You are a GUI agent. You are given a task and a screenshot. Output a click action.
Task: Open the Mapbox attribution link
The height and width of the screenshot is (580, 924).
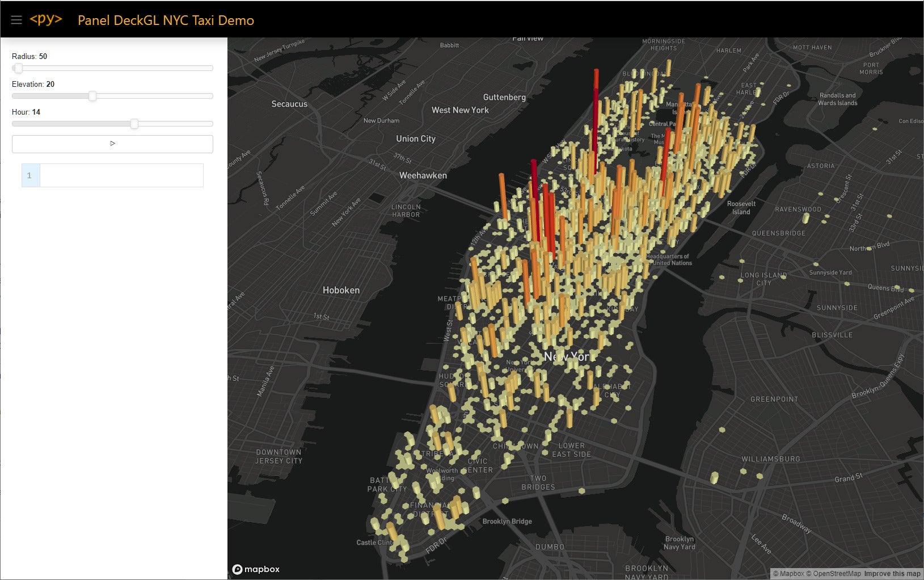click(789, 574)
